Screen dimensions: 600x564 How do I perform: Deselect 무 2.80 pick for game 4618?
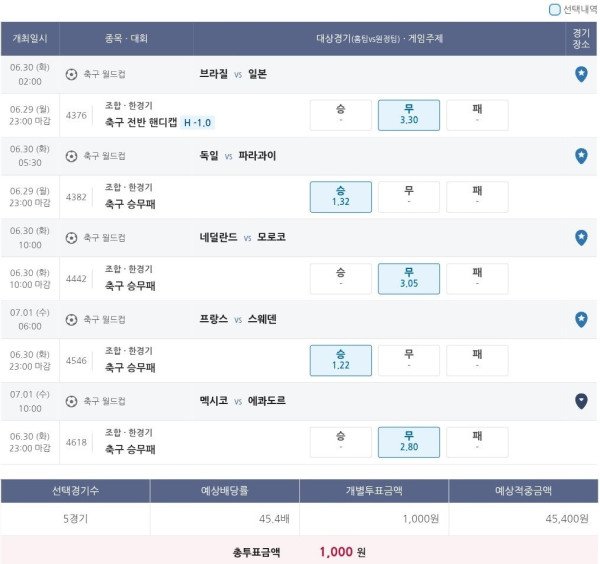pyautogui.click(x=409, y=442)
